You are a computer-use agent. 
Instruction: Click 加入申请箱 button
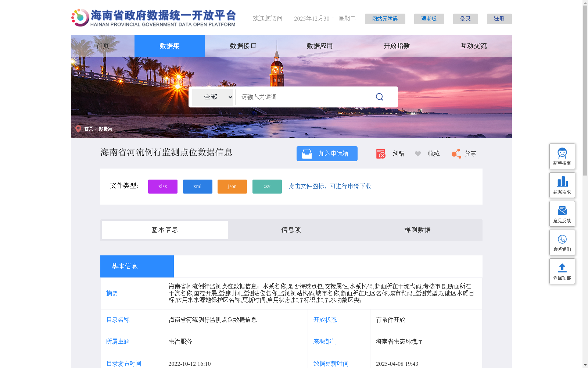point(327,153)
